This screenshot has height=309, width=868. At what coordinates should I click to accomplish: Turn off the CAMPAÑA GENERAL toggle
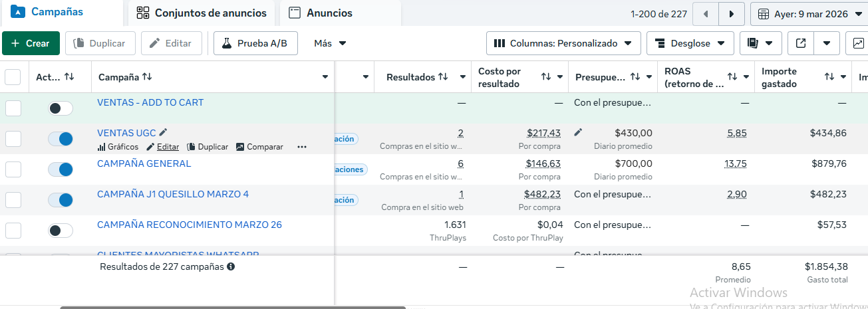(61, 169)
